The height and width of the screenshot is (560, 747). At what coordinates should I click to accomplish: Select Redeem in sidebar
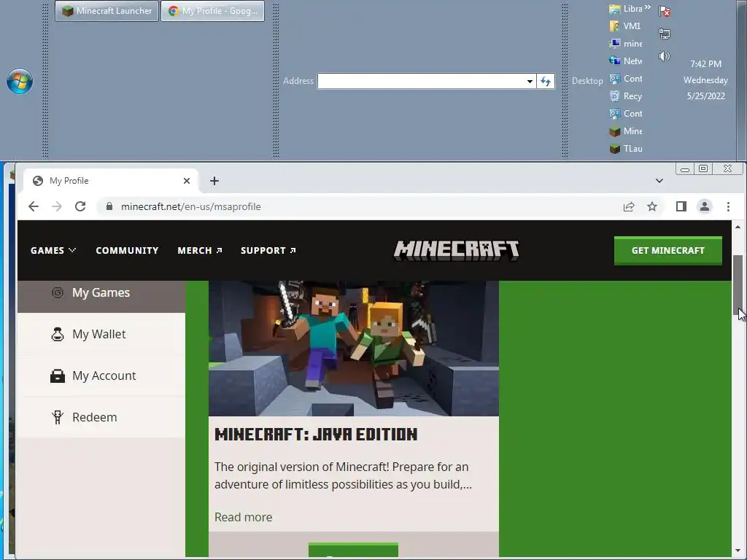point(101,417)
